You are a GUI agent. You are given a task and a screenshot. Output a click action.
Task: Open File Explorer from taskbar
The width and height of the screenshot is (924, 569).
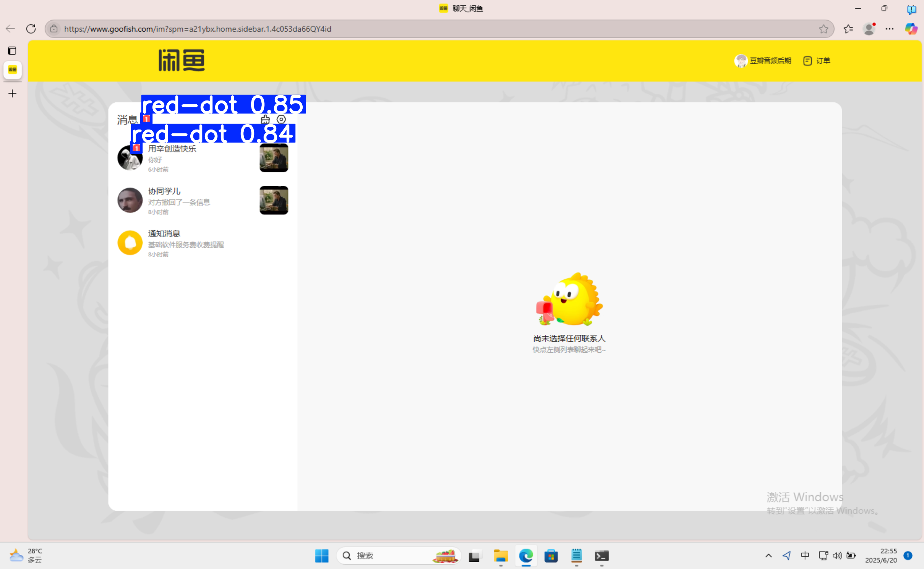[x=501, y=556]
